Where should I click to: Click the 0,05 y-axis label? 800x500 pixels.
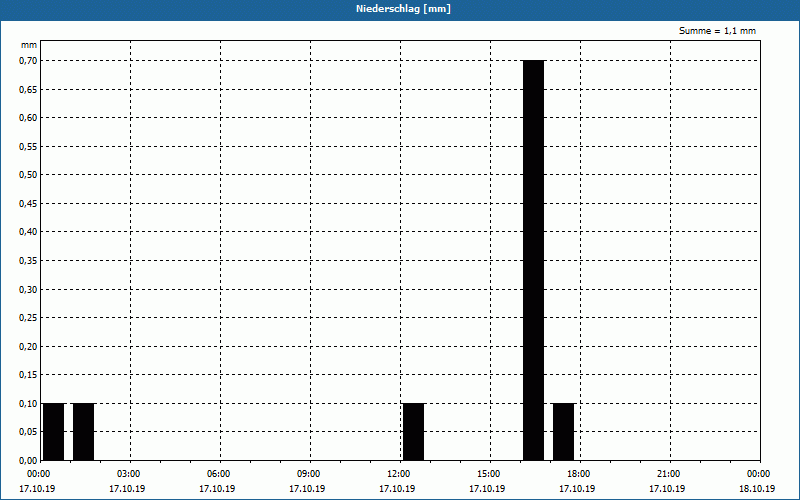[x=28, y=432]
